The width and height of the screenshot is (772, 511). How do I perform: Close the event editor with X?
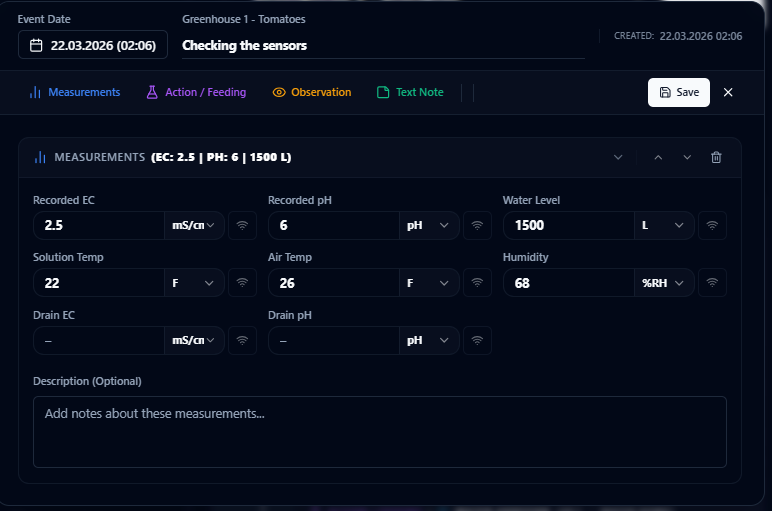coord(728,92)
